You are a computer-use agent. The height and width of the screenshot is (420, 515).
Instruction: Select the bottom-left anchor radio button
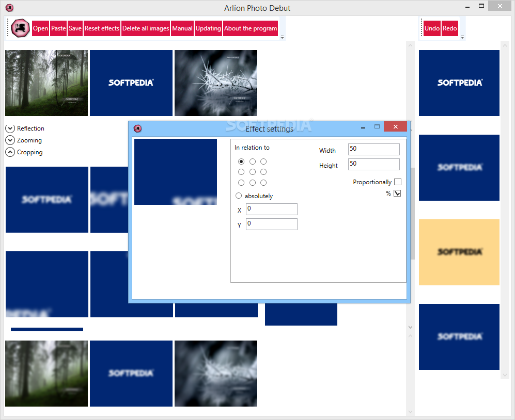[241, 183]
